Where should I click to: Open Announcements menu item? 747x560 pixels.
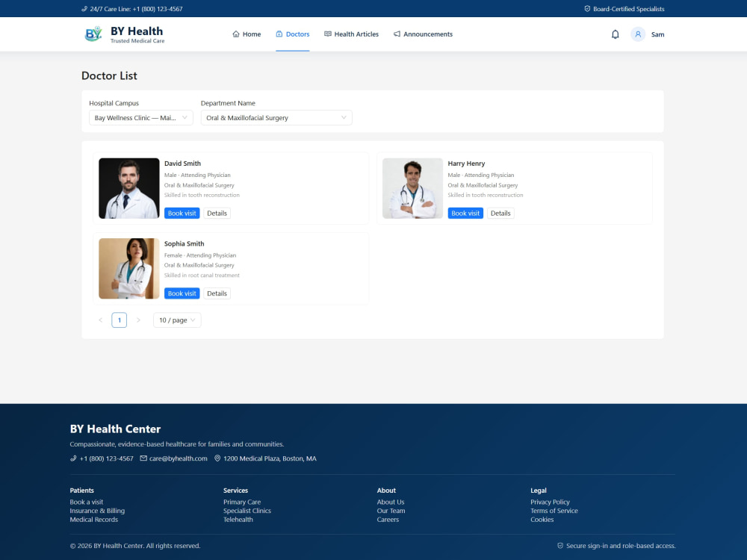423,34
